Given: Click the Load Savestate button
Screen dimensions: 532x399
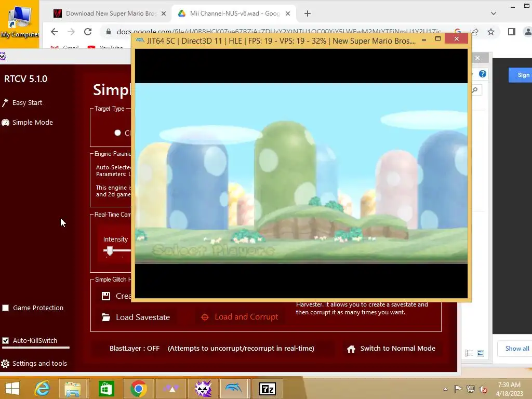Looking at the screenshot, I should click(136, 317).
